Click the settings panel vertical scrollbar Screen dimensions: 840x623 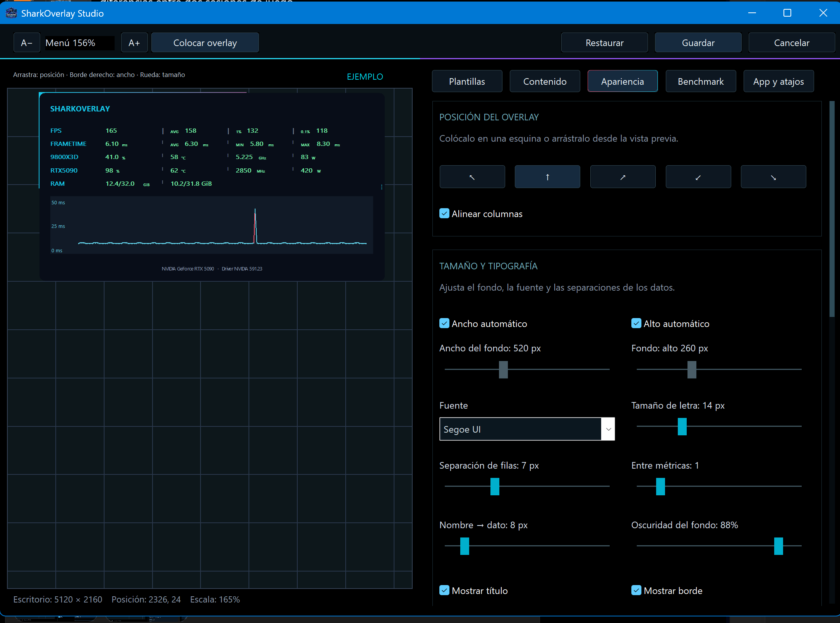coord(831,209)
